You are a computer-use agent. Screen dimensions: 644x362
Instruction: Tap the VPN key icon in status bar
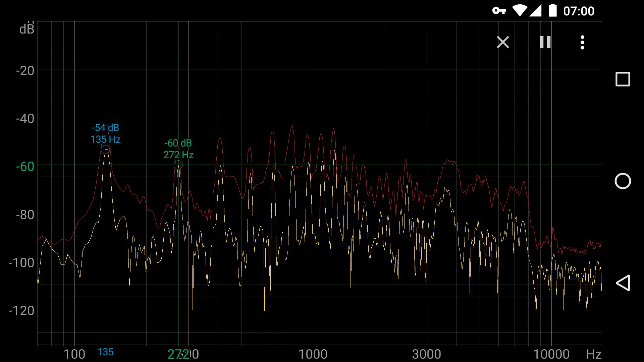click(499, 11)
